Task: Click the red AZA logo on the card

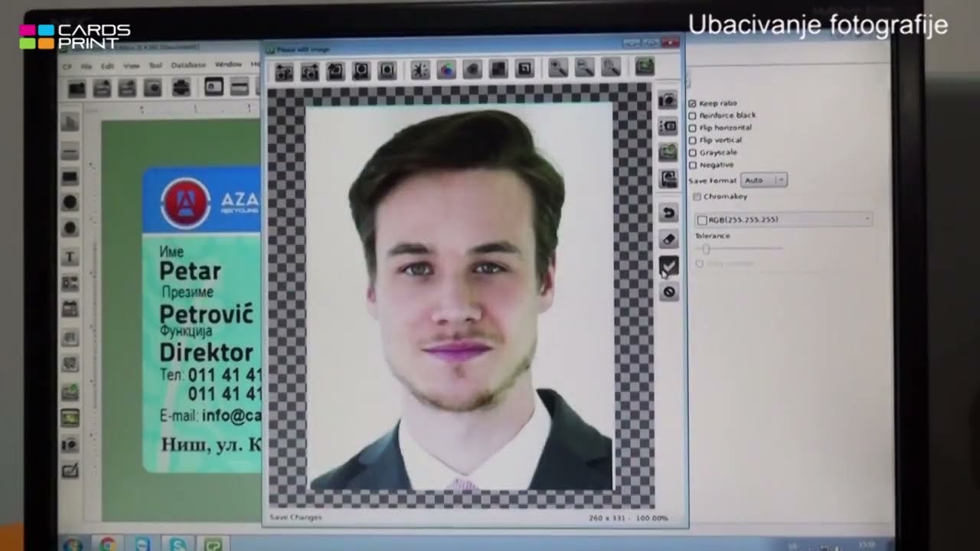Action: click(185, 203)
